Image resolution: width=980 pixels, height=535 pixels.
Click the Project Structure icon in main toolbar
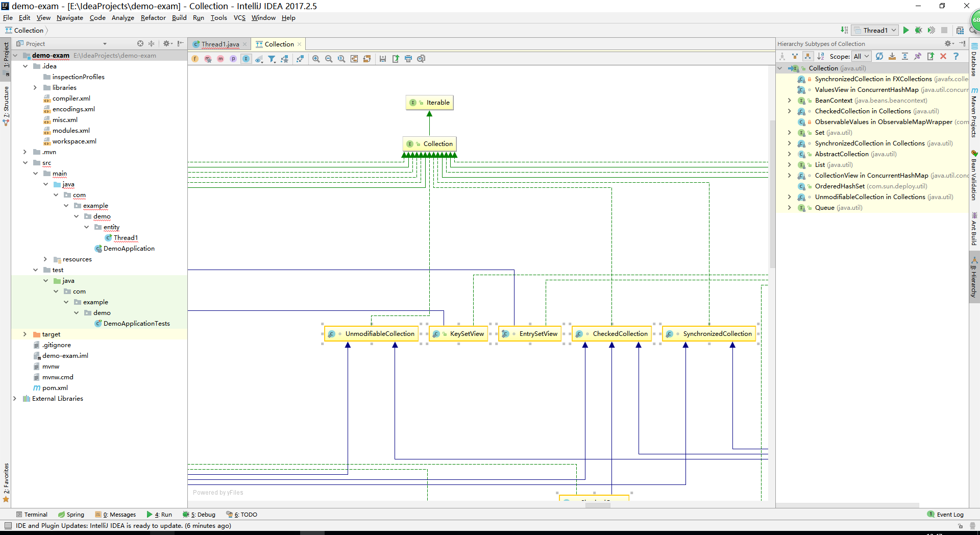960,30
